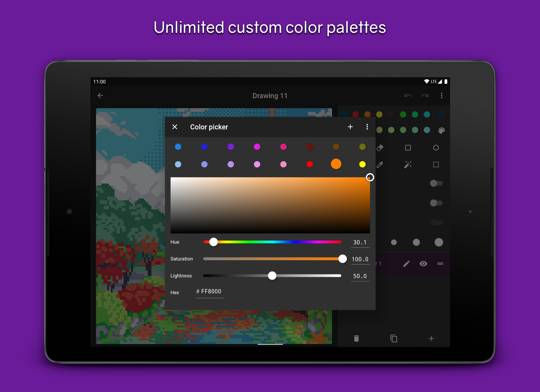Open the palette icon in the color panel
Viewport: 540px width, 392px height.
441,130
